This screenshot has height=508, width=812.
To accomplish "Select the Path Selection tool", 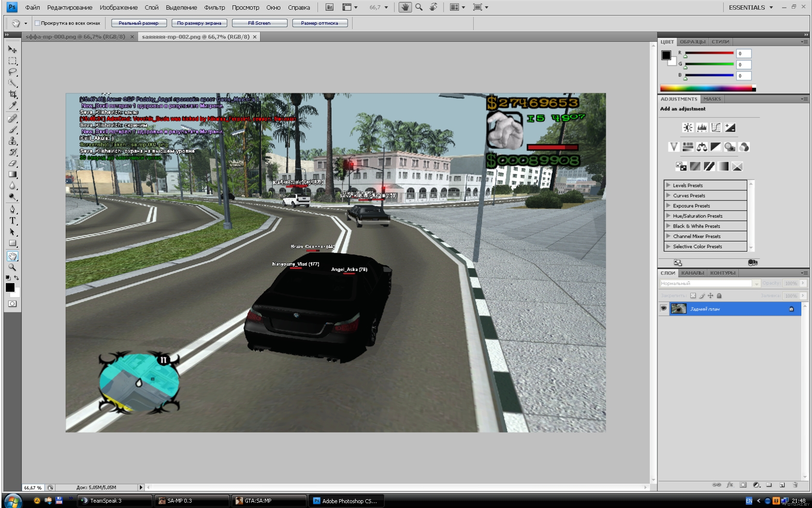I will click(12, 232).
